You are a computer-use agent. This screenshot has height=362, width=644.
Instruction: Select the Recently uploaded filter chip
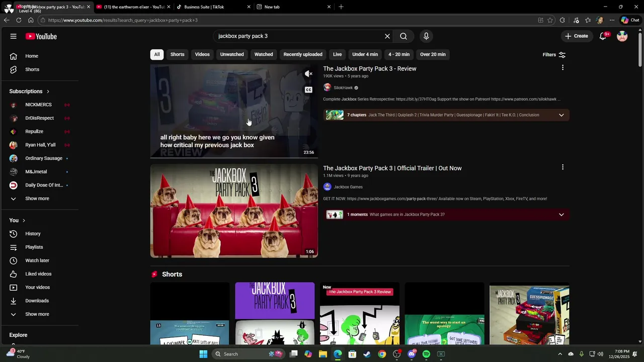303,54
